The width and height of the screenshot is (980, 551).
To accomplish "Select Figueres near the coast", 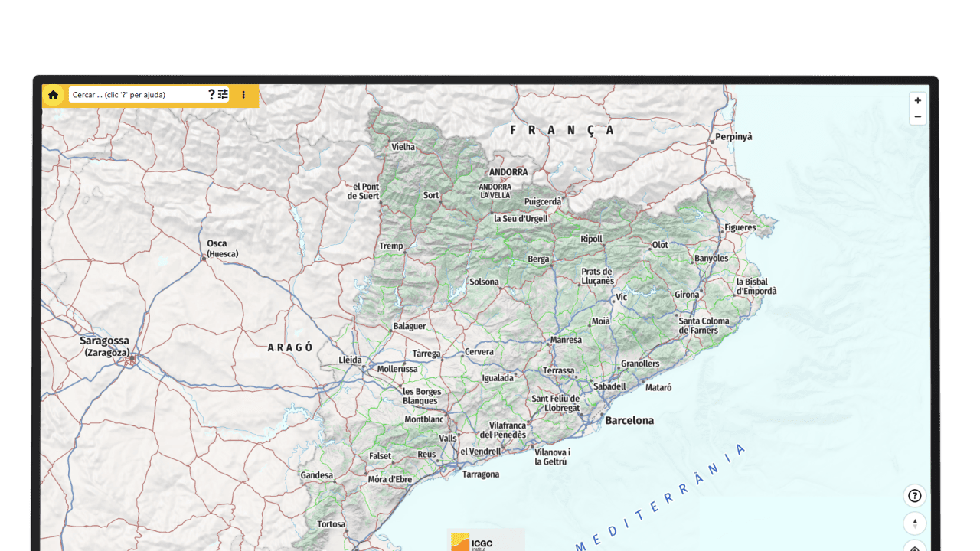I will pyautogui.click(x=740, y=227).
